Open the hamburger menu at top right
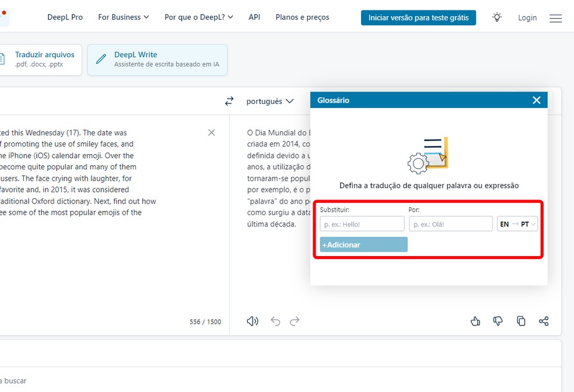Image resolution: width=574 pixels, height=392 pixels. click(x=555, y=18)
